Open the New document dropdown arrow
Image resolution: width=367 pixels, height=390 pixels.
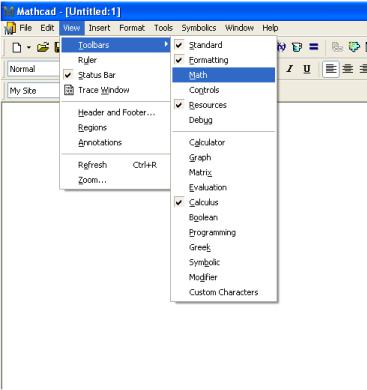(x=29, y=47)
